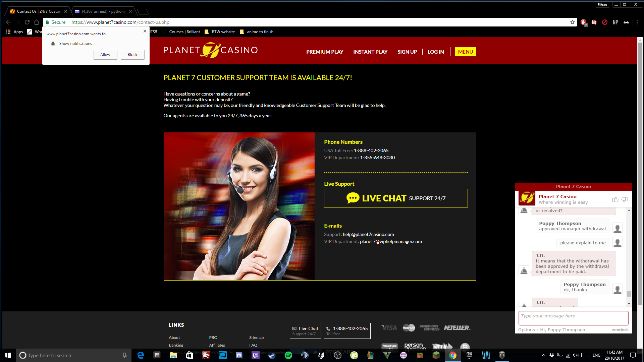Open the FAQ footer link
644x362 pixels.
pyautogui.click(x=253, y=345)
